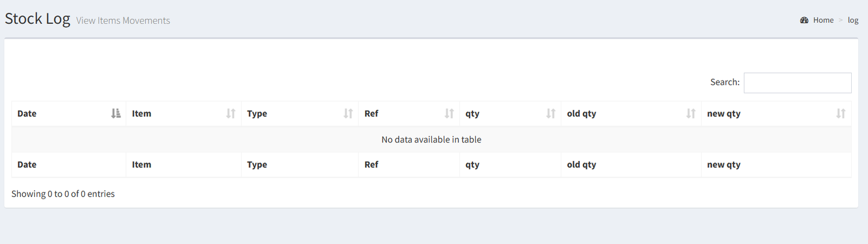The image size is (868, 244).
Task: Open the Home breadcrumb link
Action: coord(823,20)
